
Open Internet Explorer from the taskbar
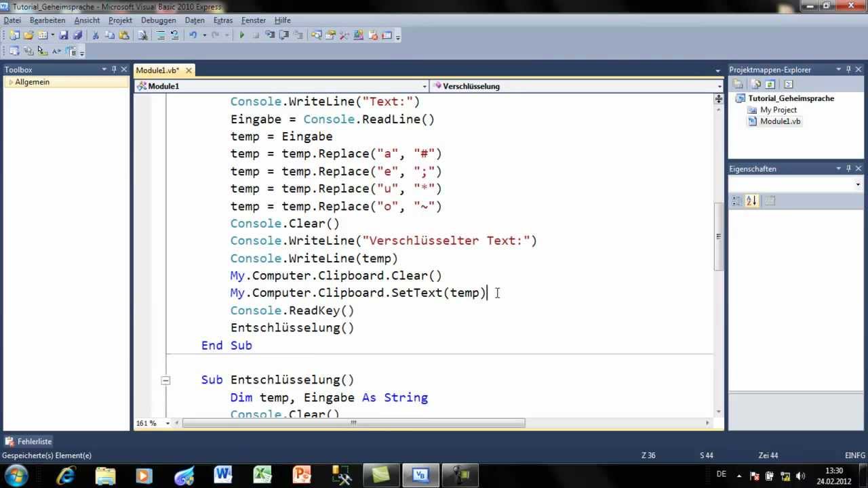pyautogui.click(x=66, y=474)
